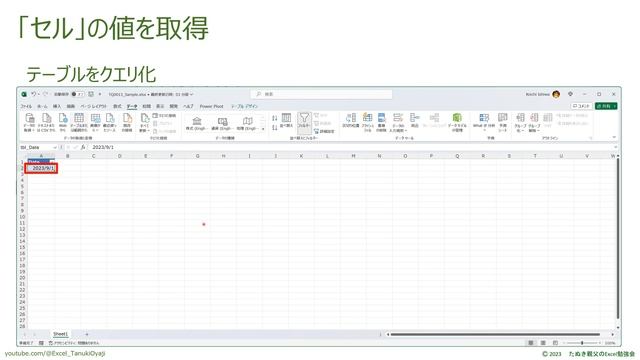Switch to the Power Pivot tab
Image resolution: width=640 pixels, height=360 pixels.
[x=211, y=106]
